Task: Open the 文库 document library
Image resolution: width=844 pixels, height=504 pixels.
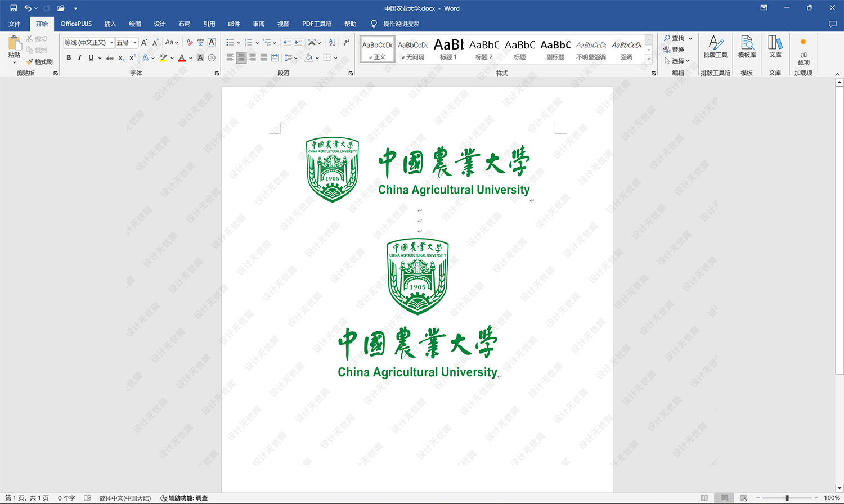Action: click(x=775, y=47)
